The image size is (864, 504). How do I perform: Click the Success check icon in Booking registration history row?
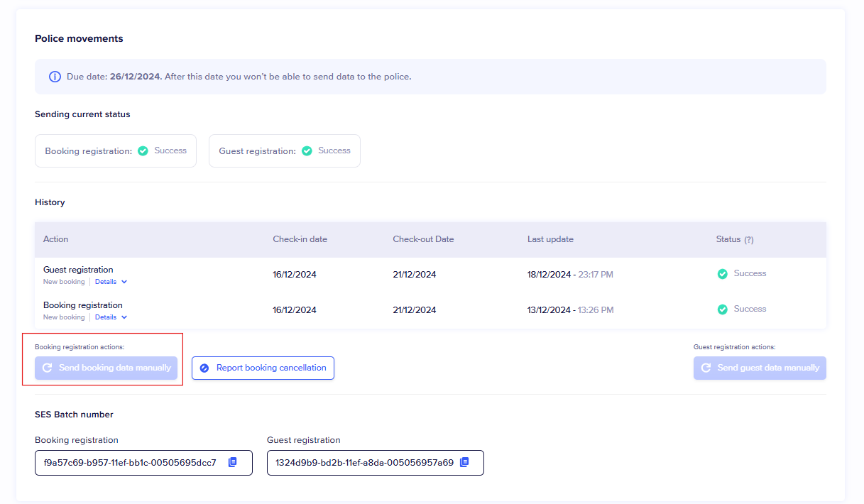point(722,309)
